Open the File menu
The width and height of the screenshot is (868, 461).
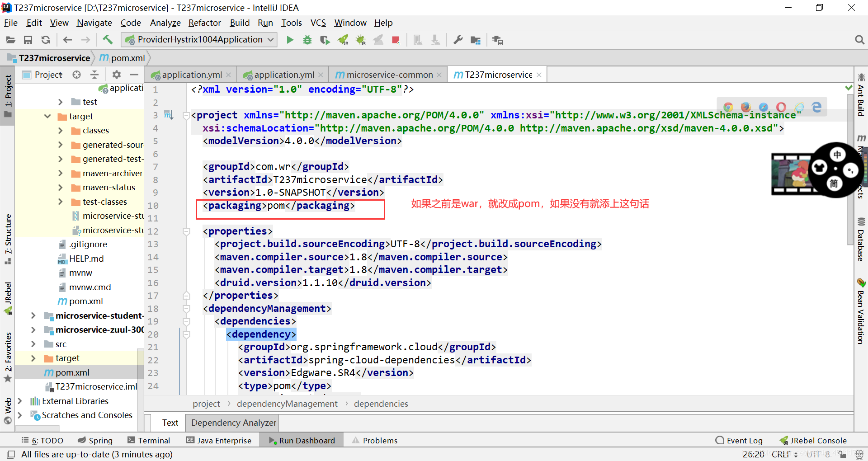click(10, 23)
